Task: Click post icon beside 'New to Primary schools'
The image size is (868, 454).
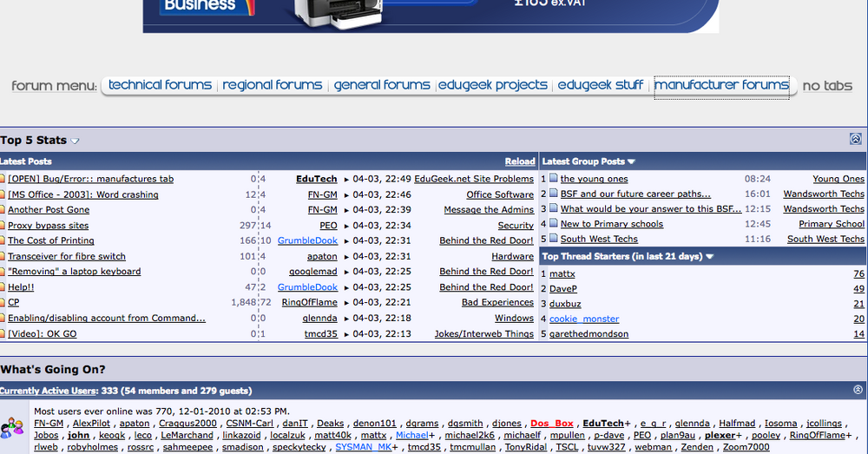Action: pyautogui.click(x=554, y=223)
